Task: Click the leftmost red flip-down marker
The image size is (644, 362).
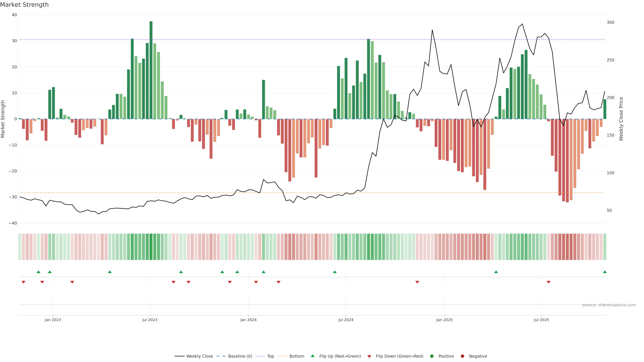Action: pos(23,282)
